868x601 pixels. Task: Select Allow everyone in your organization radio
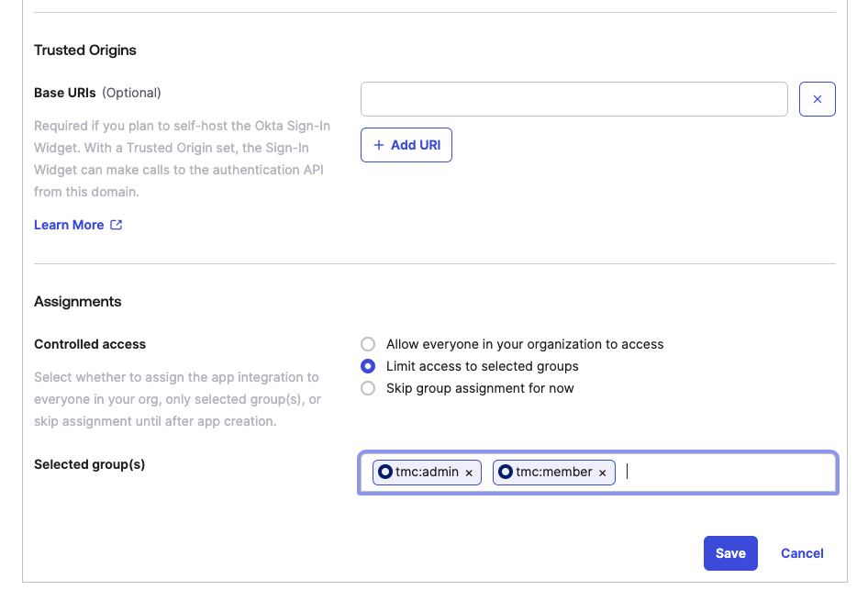coord(368,344)
